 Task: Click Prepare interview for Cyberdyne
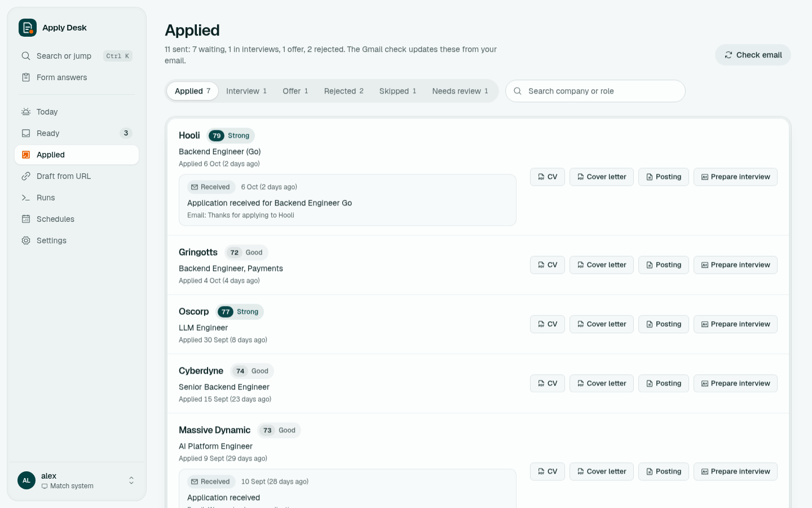735,383
